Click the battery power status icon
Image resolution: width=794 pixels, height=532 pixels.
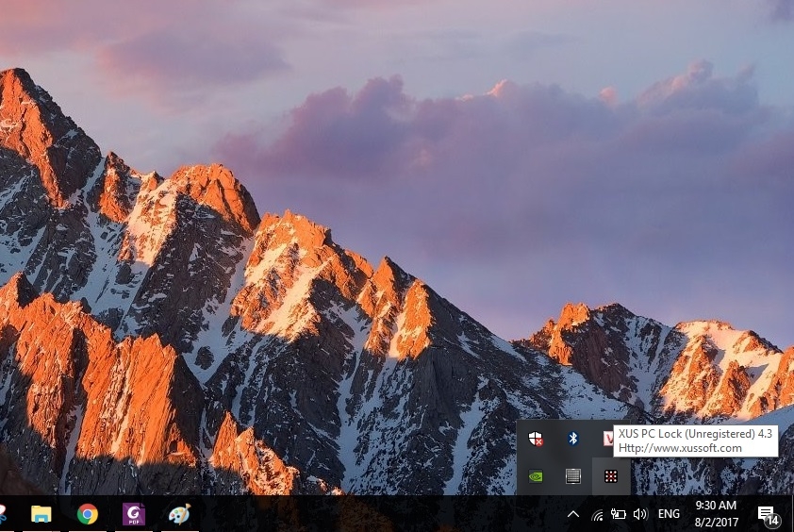click(x=619, y=514)
